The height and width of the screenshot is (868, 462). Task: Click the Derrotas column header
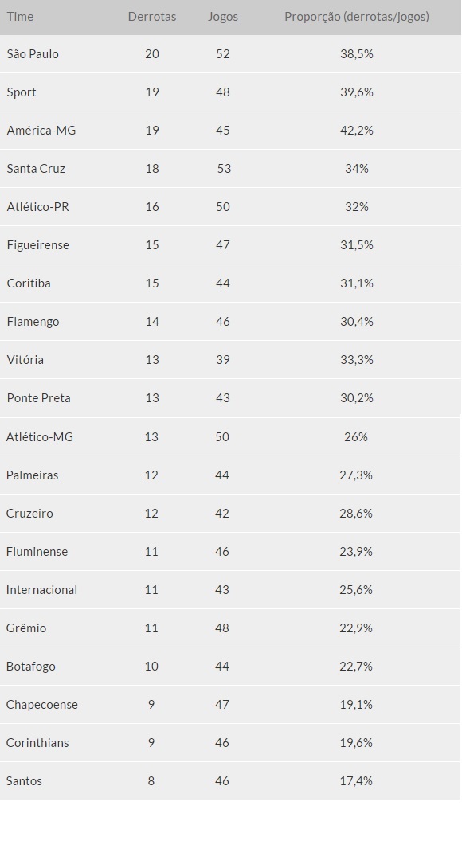point(152,17)
